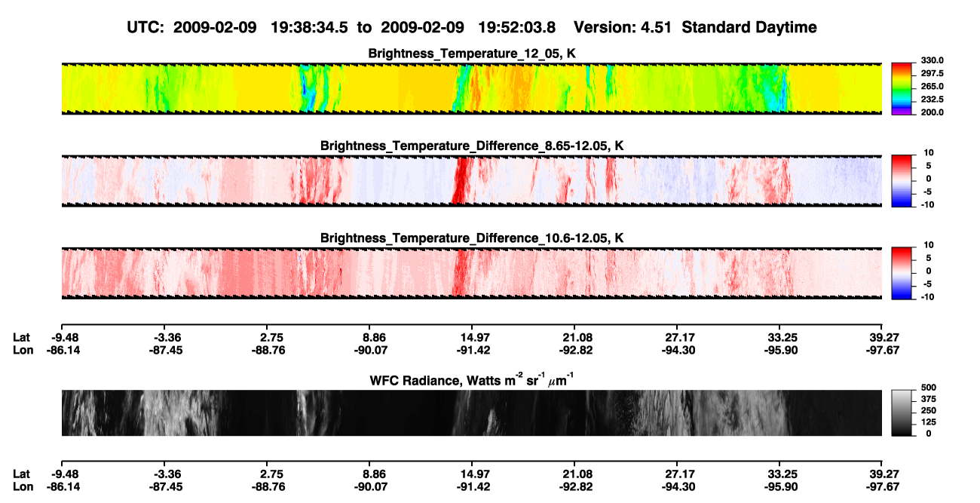Click the WFC Radiance grayscale image strip
The height and width of the screenshot is (503, 980).
click(472, 413)
